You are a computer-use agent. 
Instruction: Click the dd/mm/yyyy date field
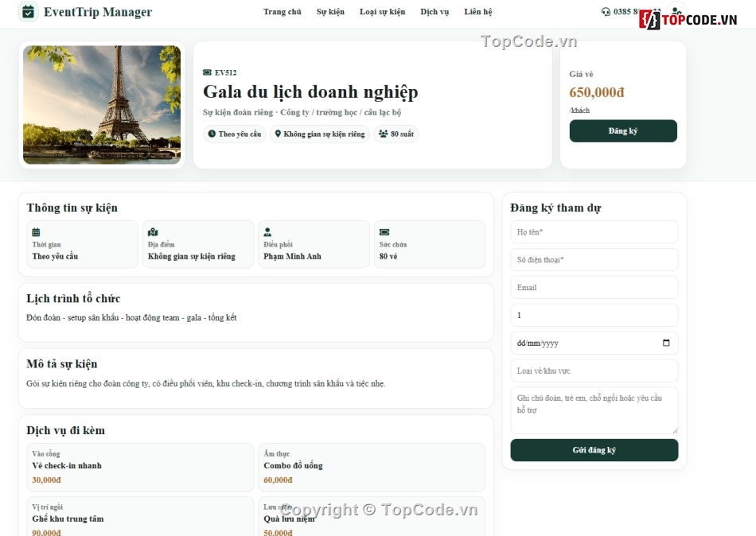[x=594, y=344]
